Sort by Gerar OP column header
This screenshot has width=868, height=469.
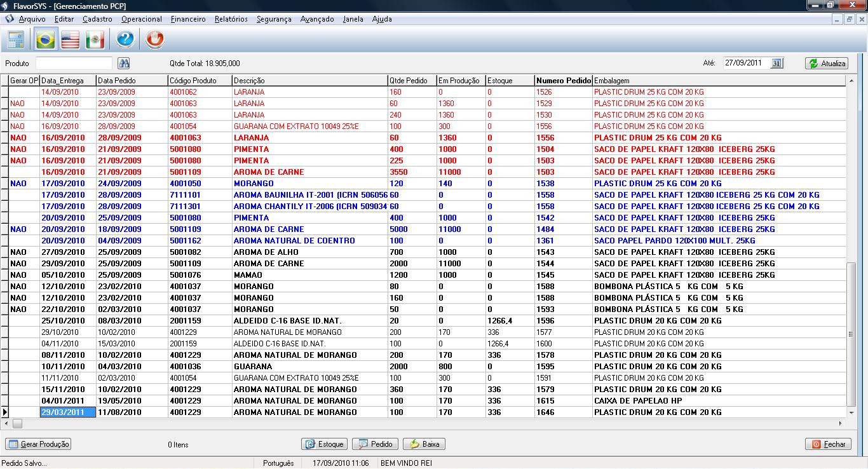pyautogui.click(x=24, y=81)
